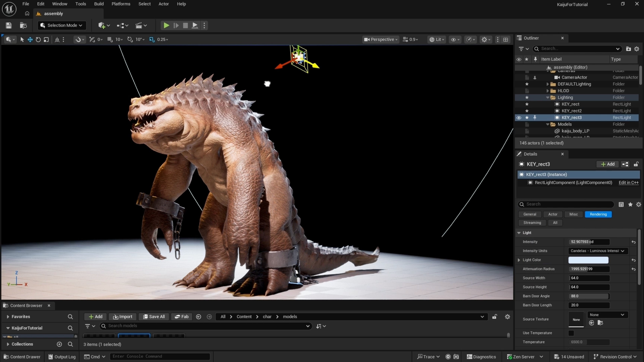This screenshot has width=644, height=362.
Task: Click the Barn Door Angle slider field
Action: coord(589,296)
